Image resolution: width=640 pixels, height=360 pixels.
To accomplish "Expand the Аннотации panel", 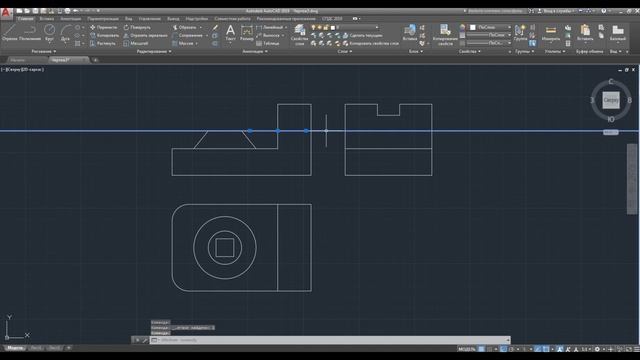I will pyautogui.click(x=255, y=51).
